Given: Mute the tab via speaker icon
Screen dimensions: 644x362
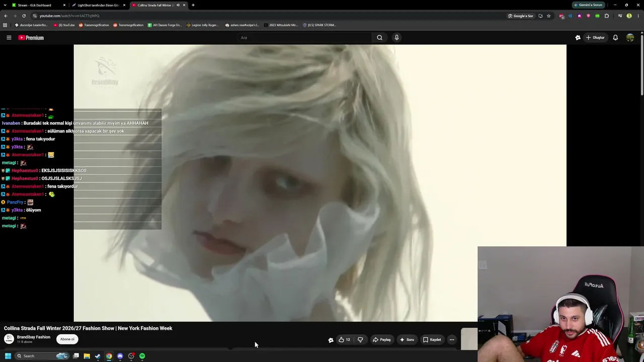Looking at the screenshot, I should coord(178,5).
